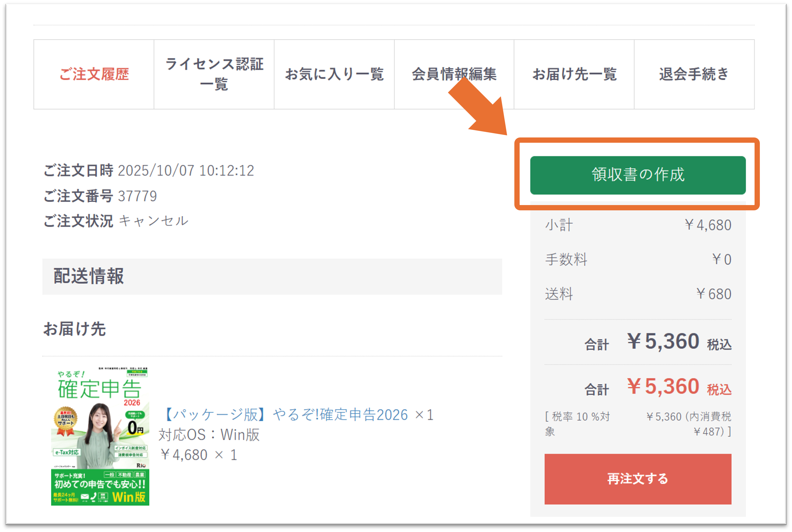Click the お届け先 heading
The width and height of the screenshot is (792, 532).
click(x=75, y=329)
